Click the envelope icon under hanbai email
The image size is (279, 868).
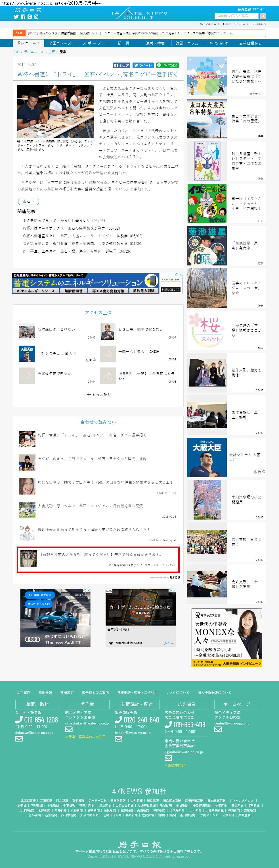[118, 739]
